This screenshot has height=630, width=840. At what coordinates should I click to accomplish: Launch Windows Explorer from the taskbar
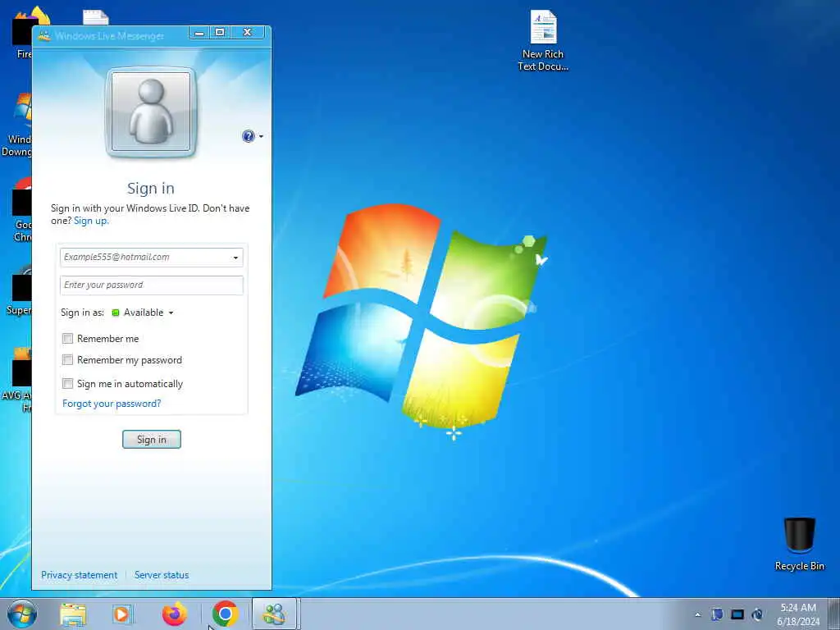point(73,614)
